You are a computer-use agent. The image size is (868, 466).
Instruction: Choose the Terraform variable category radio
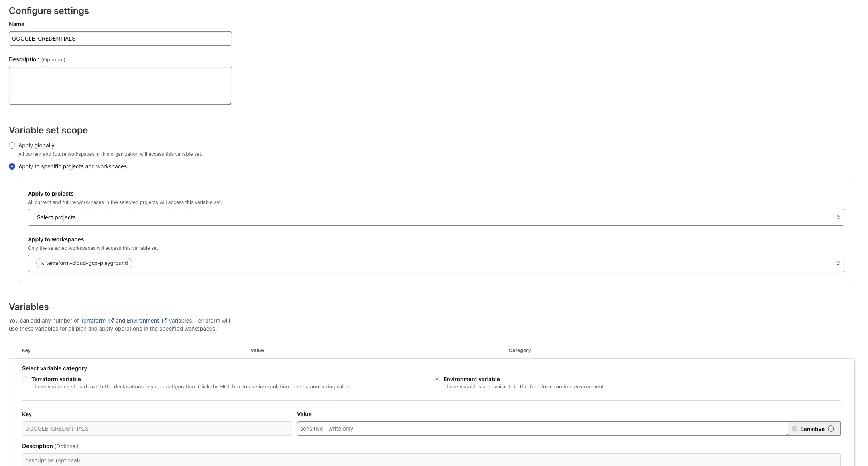(25, 379)
